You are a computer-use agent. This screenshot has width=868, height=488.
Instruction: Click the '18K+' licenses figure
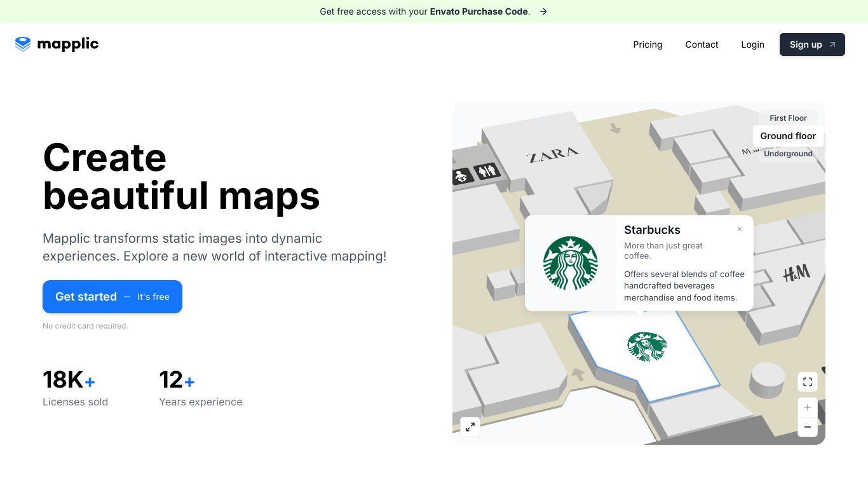click(x=69, y=380)
